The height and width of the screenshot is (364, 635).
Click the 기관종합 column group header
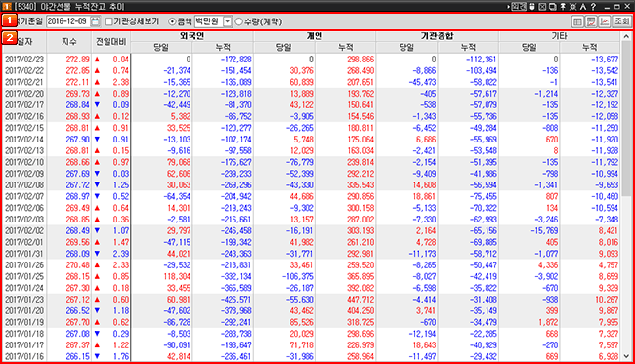(438, 36)
